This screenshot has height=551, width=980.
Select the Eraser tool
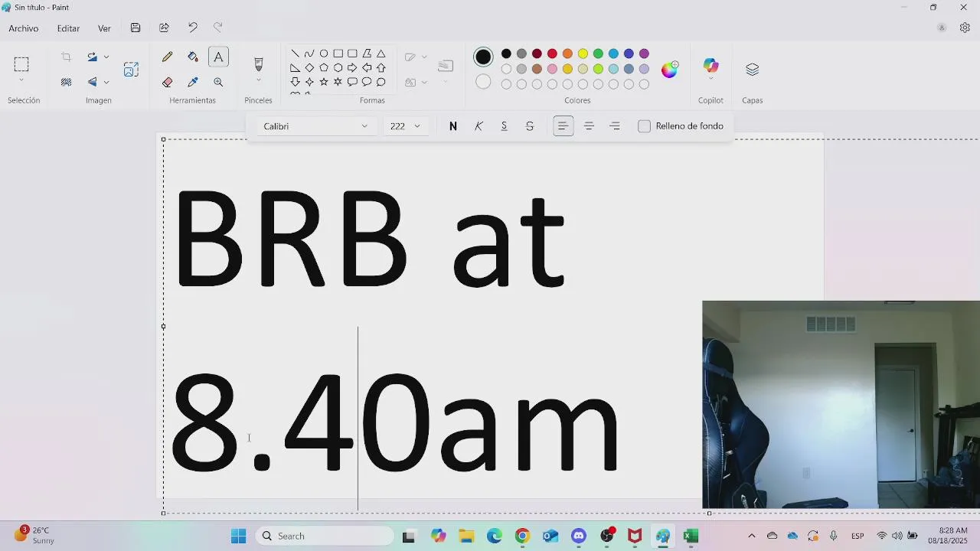(168, 82)
